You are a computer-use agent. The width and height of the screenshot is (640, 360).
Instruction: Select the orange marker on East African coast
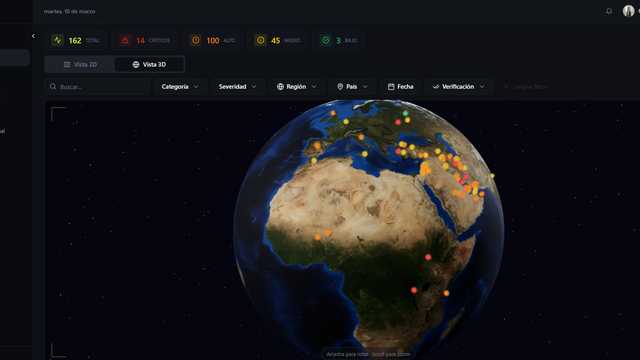tap(446, 293)
